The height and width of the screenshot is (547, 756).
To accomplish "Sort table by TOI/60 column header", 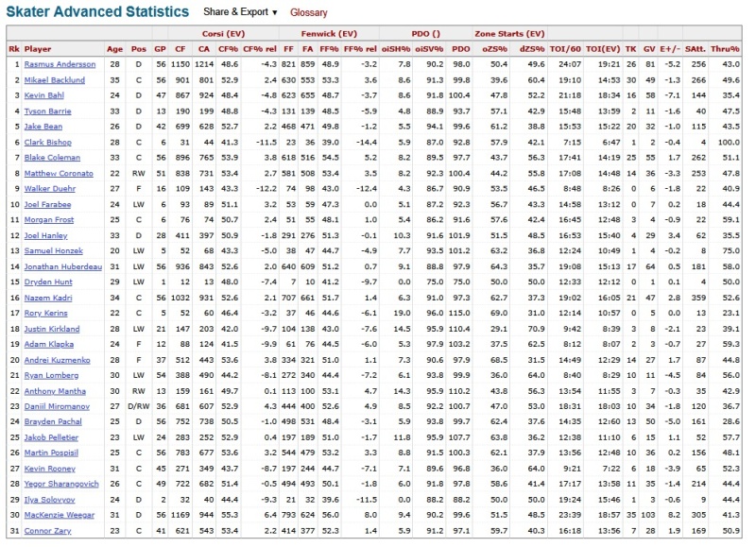I will pos(565,49).
